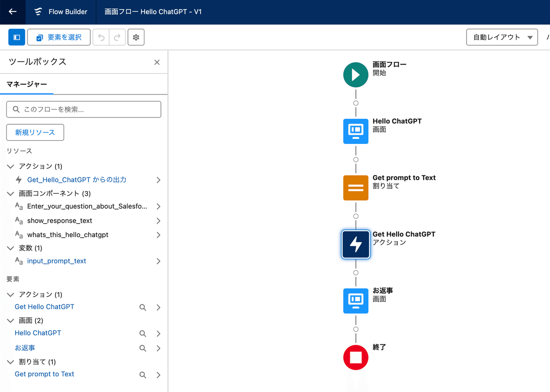Select the Hello ChatGPT screen node icon

pos(356,131)
